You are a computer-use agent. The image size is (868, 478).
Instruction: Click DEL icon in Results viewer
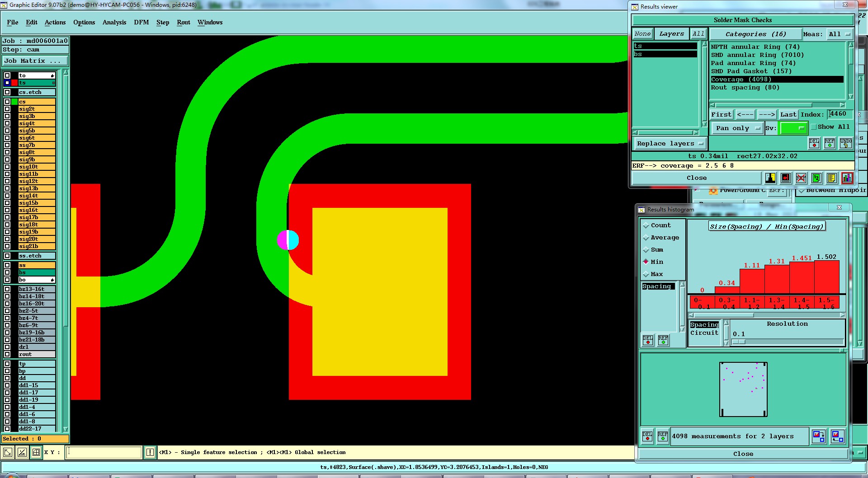pyautogui.click(x=814, y=143)
